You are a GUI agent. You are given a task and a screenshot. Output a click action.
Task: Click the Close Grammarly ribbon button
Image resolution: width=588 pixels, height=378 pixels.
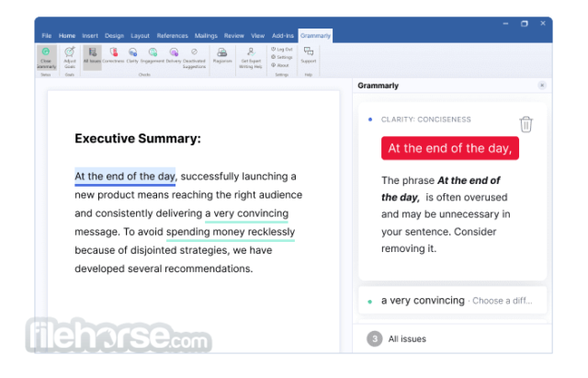click(x=47, y=57)
